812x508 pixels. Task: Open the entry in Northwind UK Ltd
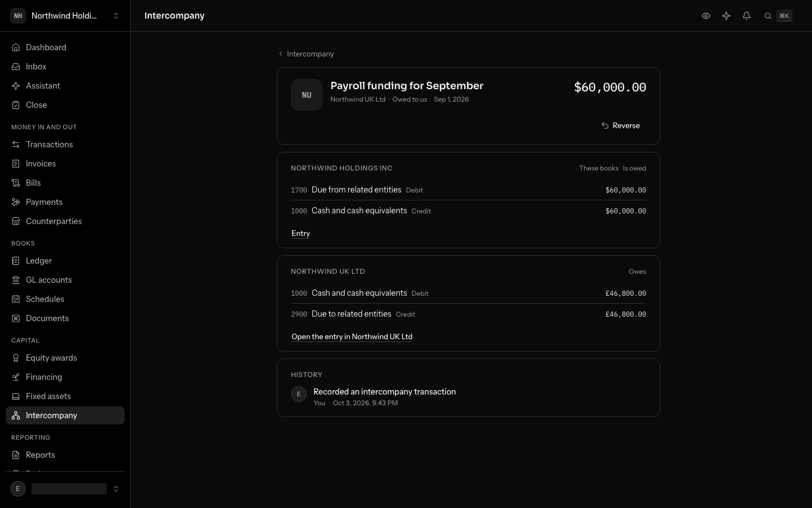pos(352,337)
